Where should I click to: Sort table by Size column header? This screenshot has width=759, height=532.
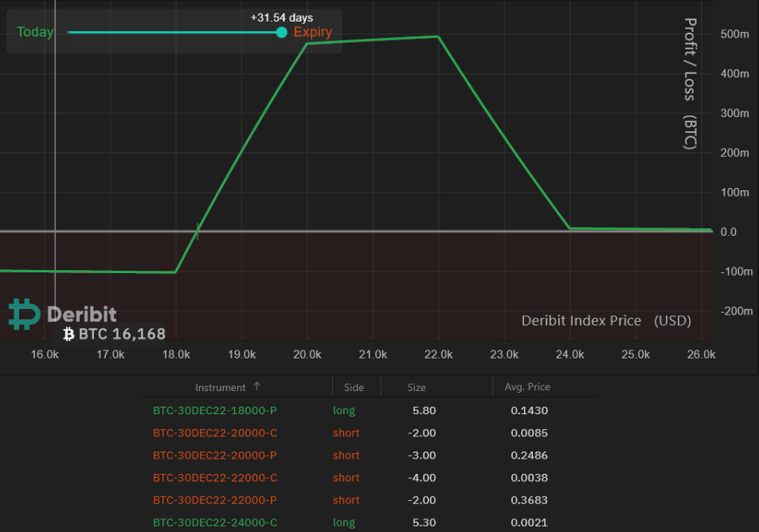417,387
